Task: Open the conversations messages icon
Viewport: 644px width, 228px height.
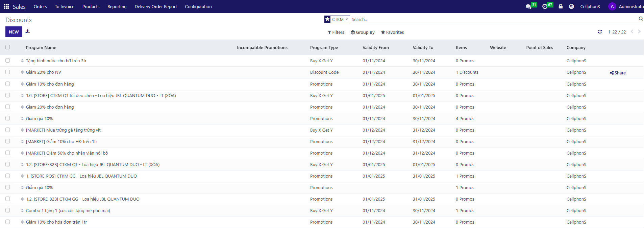Action: 528,6
